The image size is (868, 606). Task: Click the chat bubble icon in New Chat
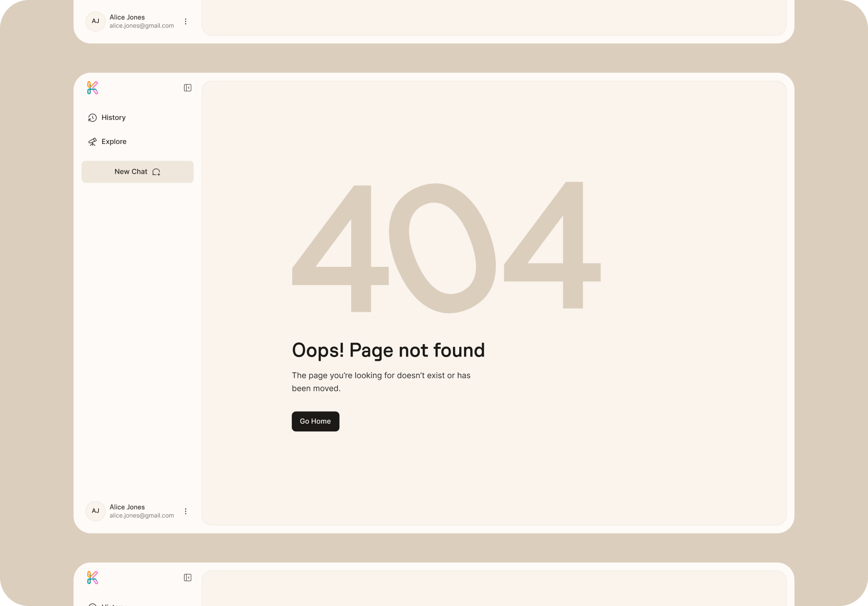point(156,172)
